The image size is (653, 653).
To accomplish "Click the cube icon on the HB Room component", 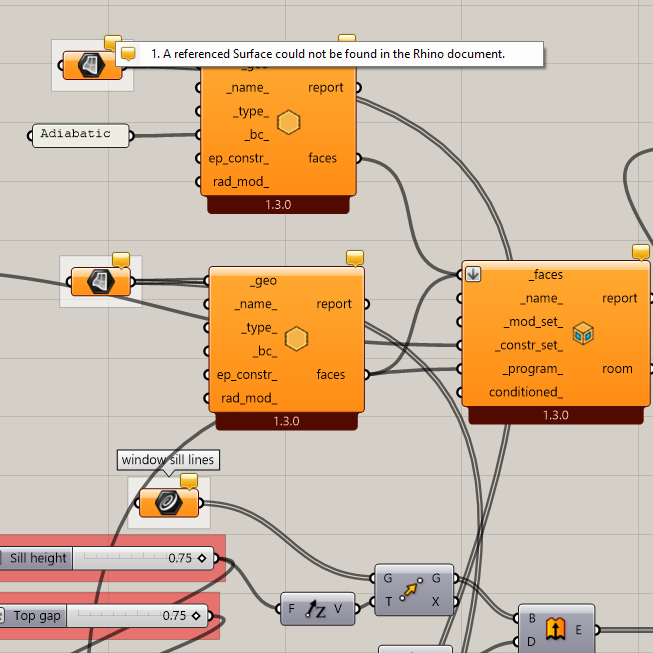I will (x=583, y=333).
